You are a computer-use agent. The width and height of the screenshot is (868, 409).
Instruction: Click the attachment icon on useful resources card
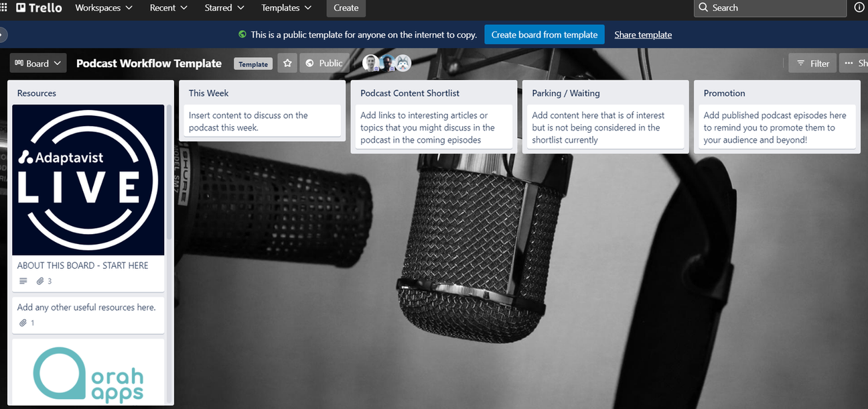[22, 323]
